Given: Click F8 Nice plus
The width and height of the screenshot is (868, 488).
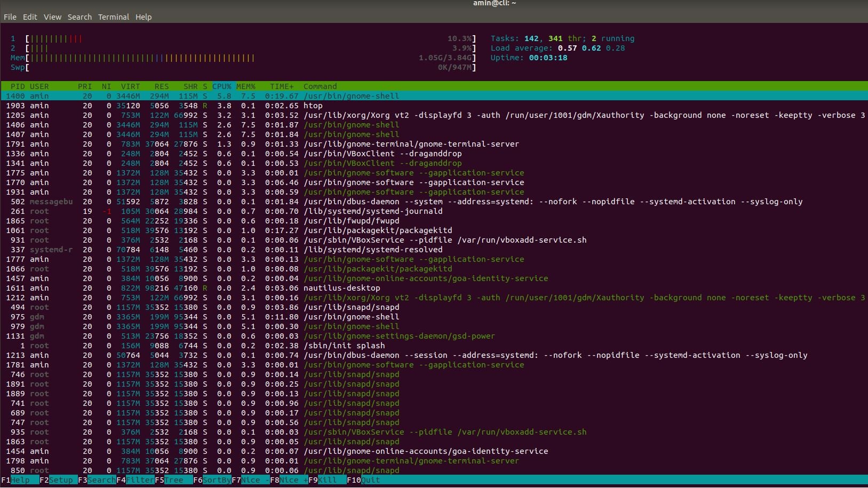Looking at the screenshot, I should pyautogui.click(x=289, y=480).
